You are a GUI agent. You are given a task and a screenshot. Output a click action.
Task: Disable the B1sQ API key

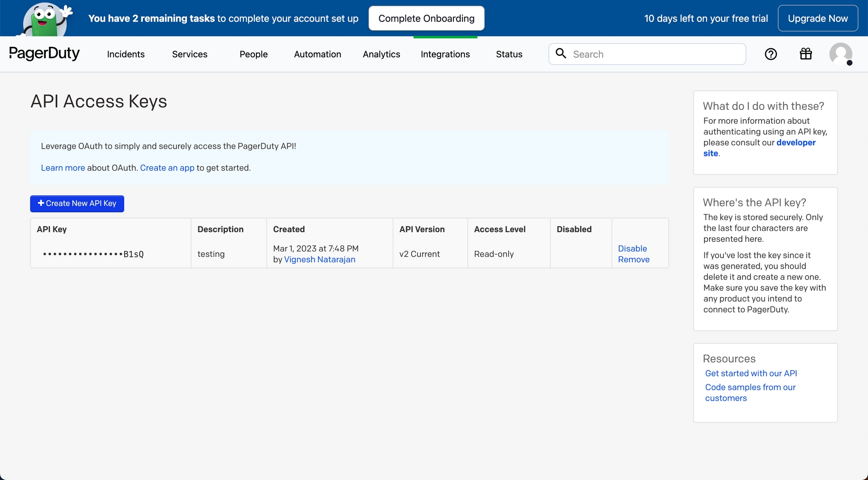point(632,249)
